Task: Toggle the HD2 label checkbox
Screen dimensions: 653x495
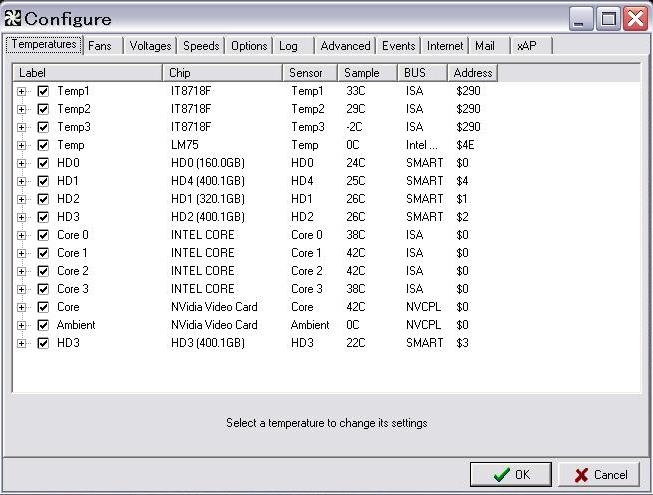Action: (43, 199)
